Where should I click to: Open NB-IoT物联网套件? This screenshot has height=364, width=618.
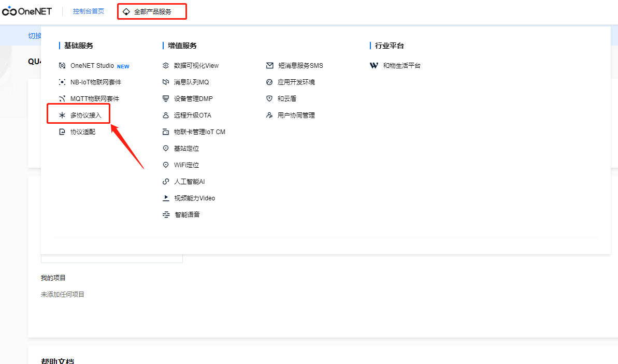pos(96,82)
